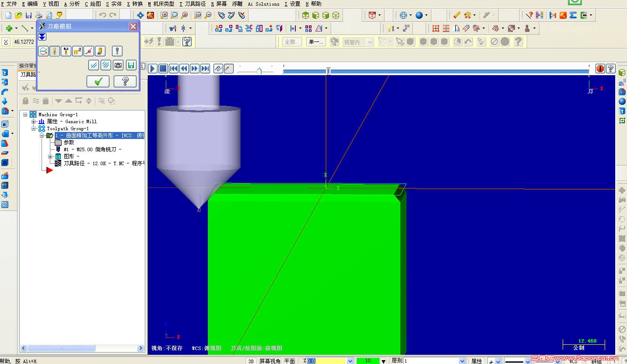
Task: Toggle the single hatch-lines button in 刀路模拟
Action: [93, 65]
